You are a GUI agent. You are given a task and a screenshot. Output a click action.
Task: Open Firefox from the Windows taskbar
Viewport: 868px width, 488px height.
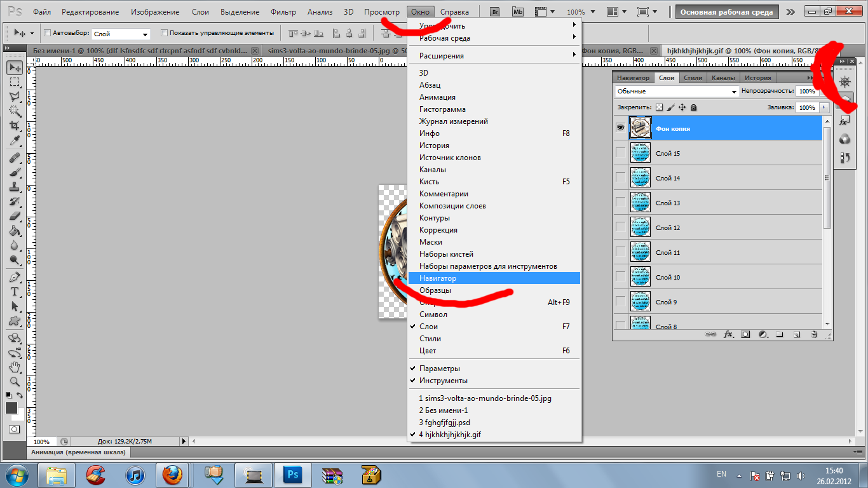pyautogui.click(x=172, y=475)
